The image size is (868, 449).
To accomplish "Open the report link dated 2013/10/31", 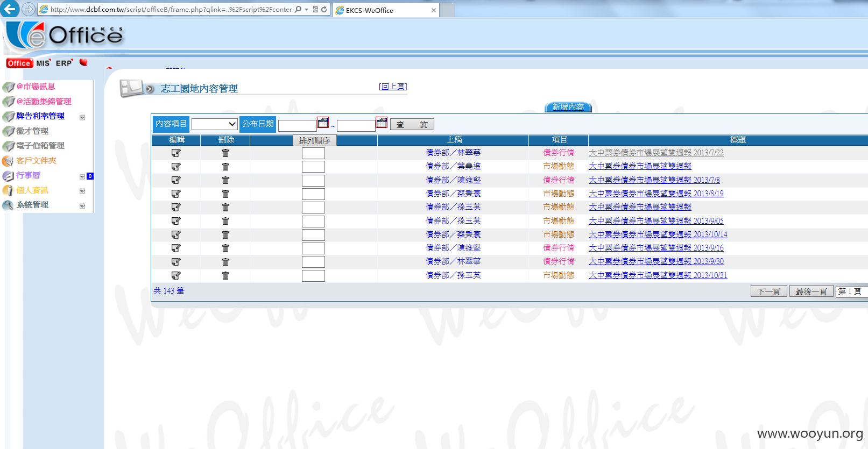I will click(x=658, y=275).
